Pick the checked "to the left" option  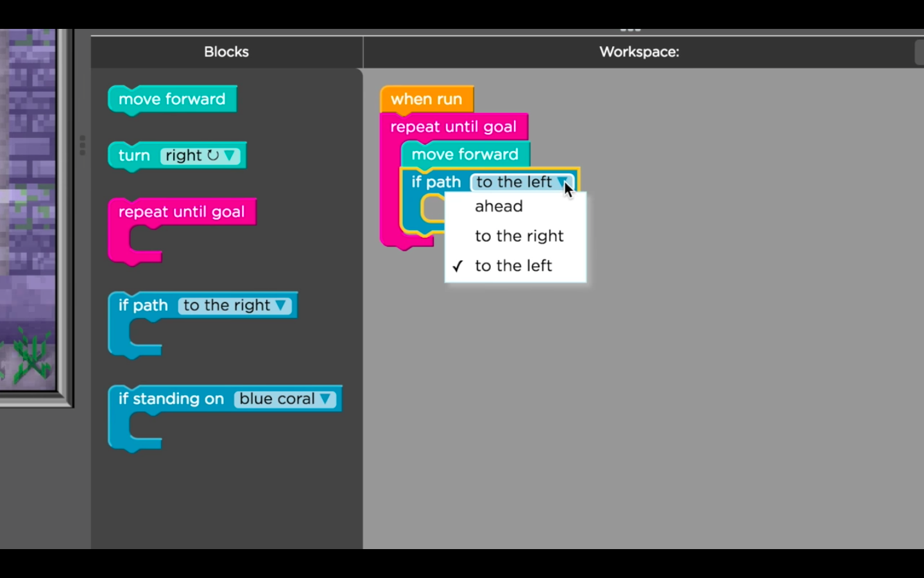[513, 266]
